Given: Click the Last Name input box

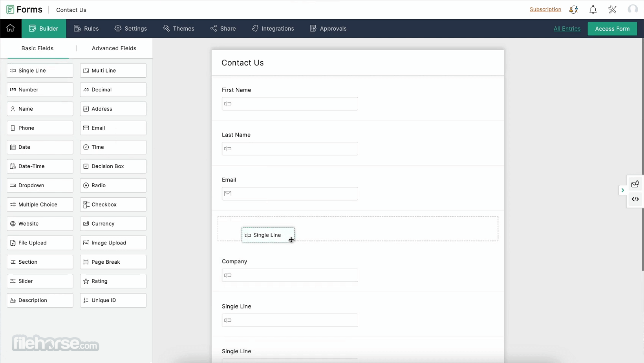Looking at the screenshot, I should click(x=290, y=149).
